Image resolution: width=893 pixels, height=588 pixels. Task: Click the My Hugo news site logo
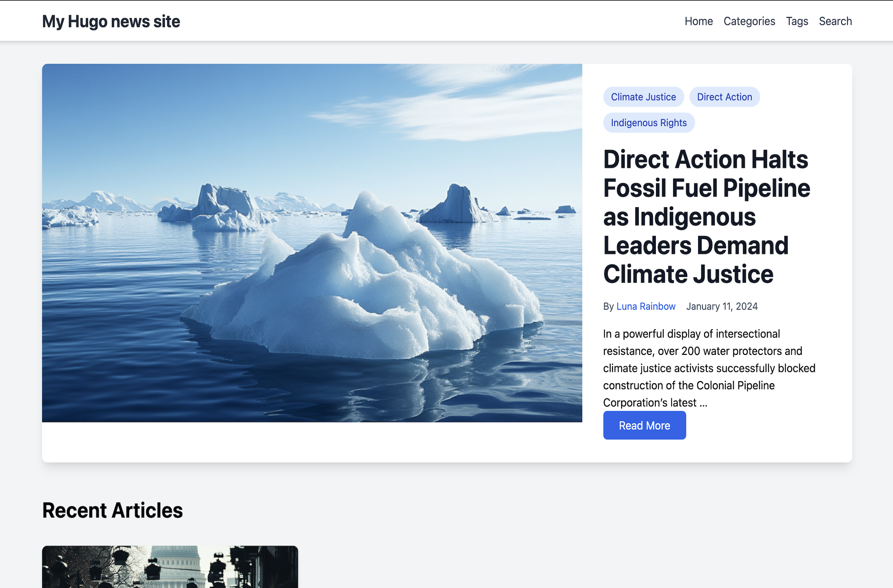pyautogui.click(x=111, y=21)
